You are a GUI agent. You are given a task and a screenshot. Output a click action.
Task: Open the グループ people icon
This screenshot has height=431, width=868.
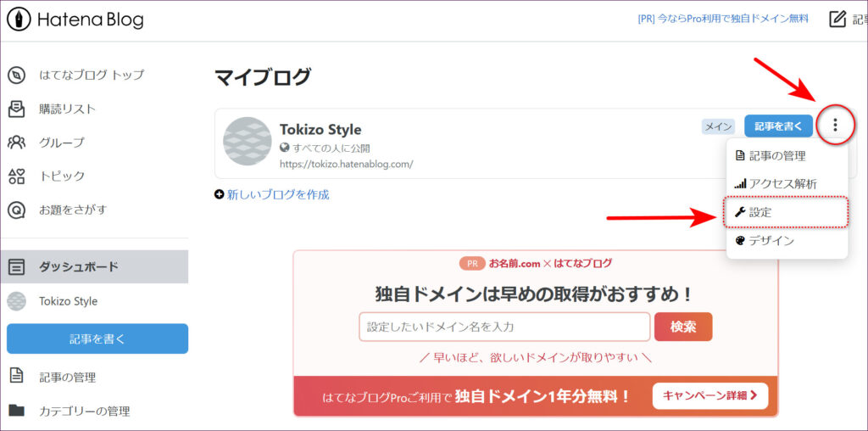click(16, 143)
